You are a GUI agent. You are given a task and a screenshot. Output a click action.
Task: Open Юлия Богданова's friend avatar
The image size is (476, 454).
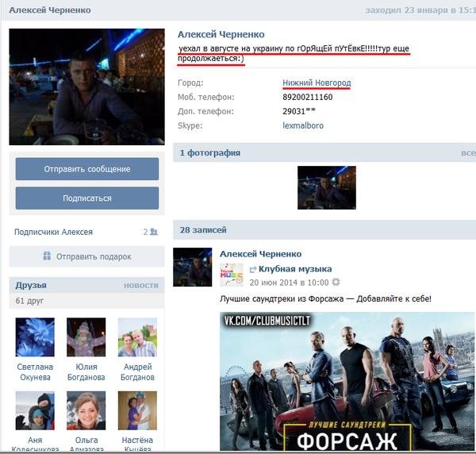(x=86, y=337)
